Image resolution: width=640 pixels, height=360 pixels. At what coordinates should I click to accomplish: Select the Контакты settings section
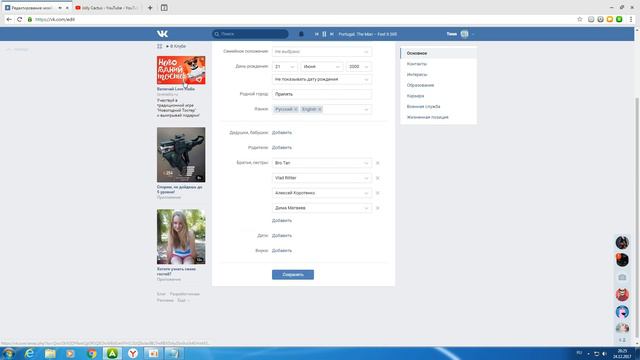[x=438, y=64]
